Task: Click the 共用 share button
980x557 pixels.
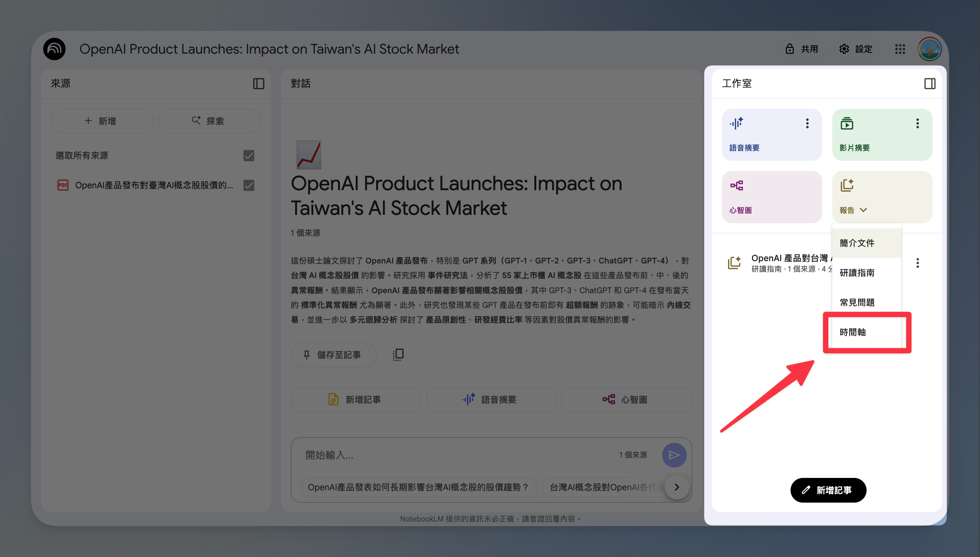Action: [802, 49]
